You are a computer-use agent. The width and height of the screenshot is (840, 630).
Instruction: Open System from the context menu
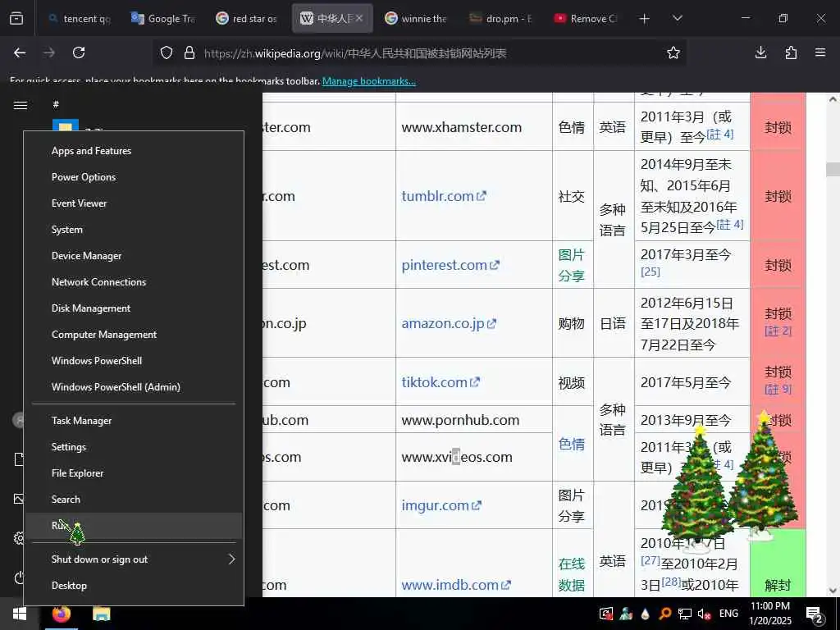coord(134,230)
